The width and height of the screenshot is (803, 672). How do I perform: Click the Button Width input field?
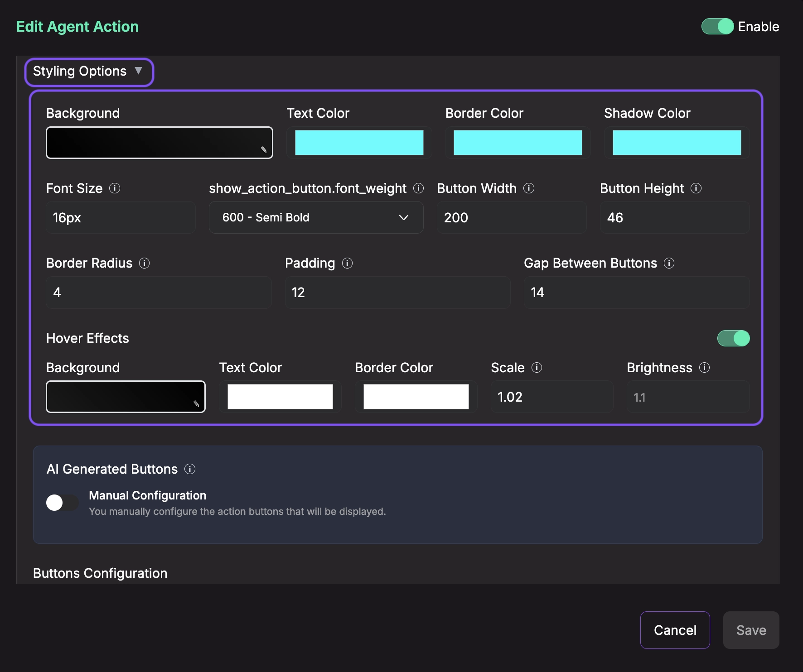[511, 218]
